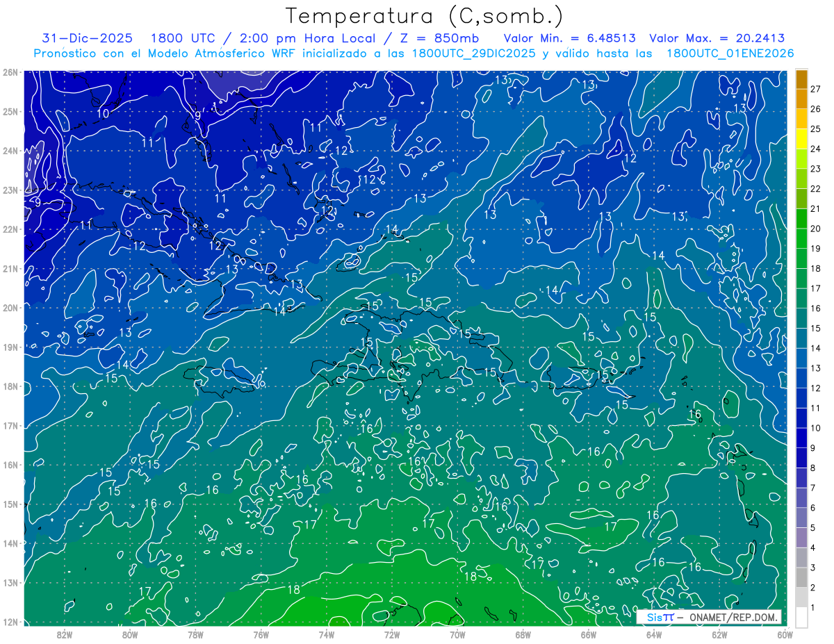Screen dimensions: 834x644
Task: Click "Valor Max. = 20.2413" text
Action: [718, 38]
